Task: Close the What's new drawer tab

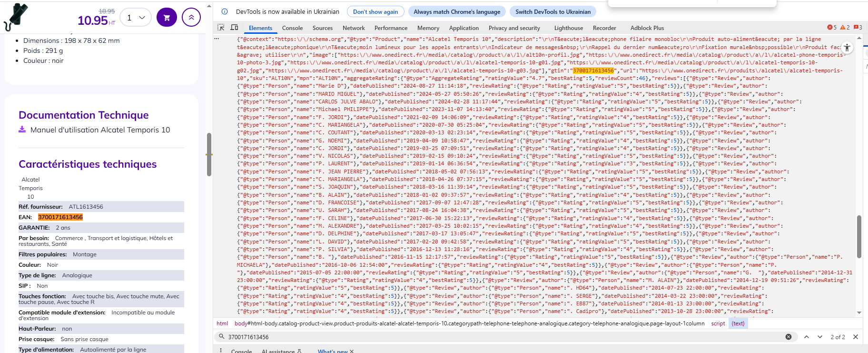Action: pos(352,351)
